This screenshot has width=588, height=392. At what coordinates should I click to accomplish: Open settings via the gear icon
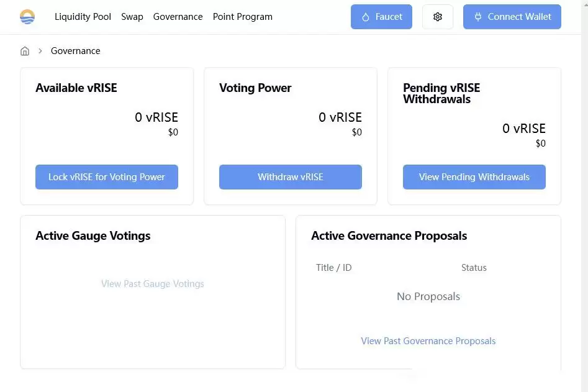point(438,17)
